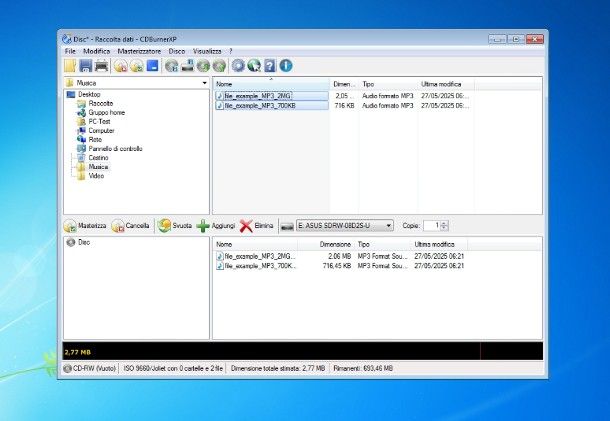Select file_example_MP3_700K... in compilation list
Viewport: 610px width, 421px height.
[x=256, y=266]
